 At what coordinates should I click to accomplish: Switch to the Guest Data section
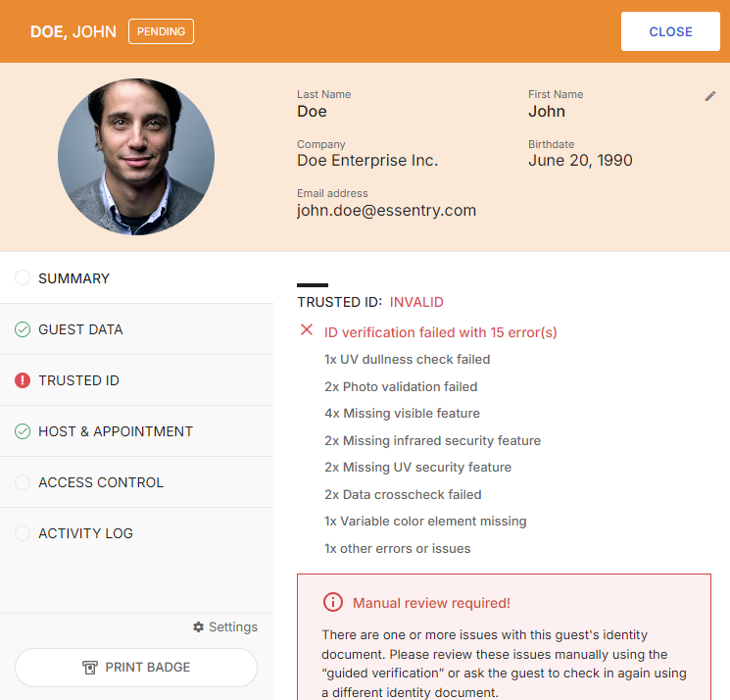coord(136,329)
